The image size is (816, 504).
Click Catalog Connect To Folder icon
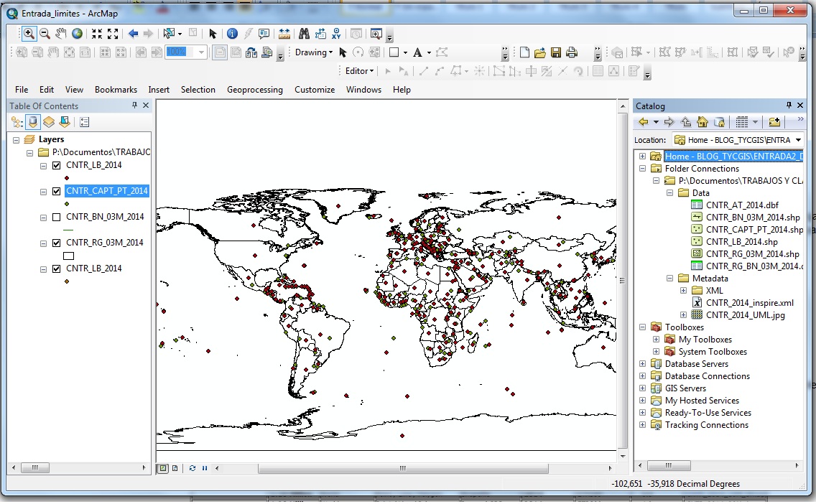point(774,122)
